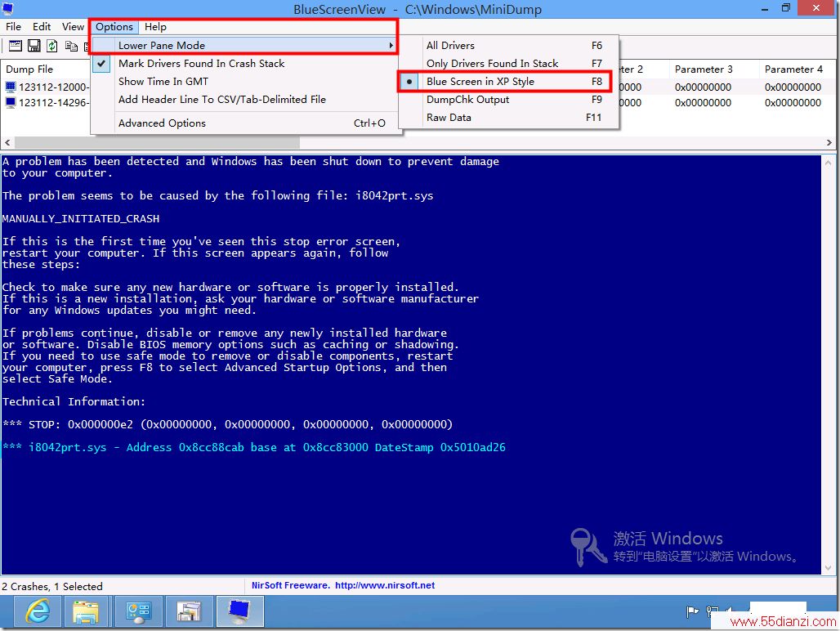Select dump file icon for 123112-12000
The width and height of the screenshot is (840, 631).
click(11, 87)
